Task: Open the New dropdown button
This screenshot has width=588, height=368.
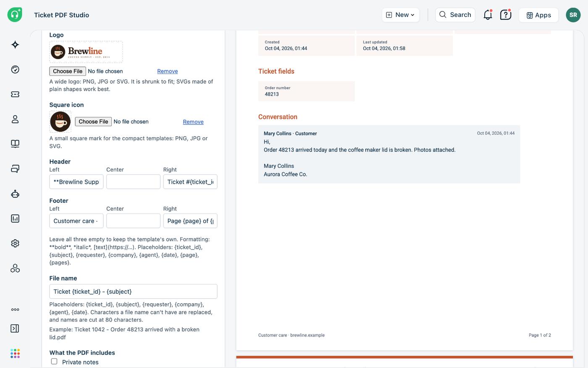Action: click(401, 15)
